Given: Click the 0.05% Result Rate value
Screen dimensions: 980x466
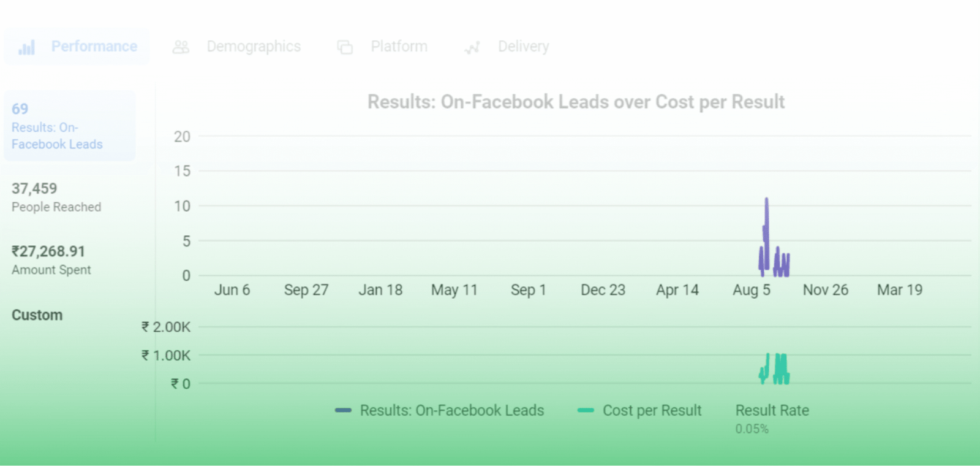Looking at the screenshot, I should [x=752, y=429].
